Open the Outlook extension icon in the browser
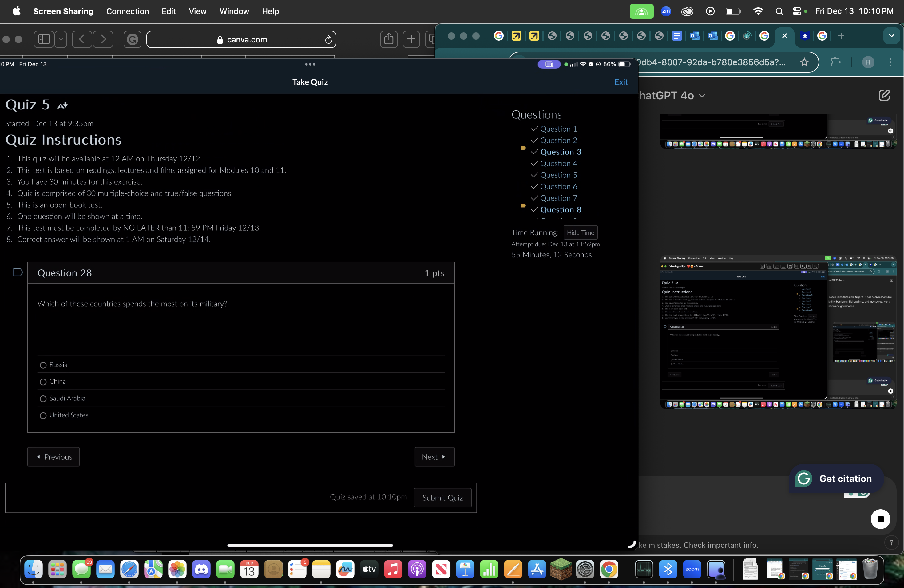Screen dimensions: 904x588 pos(695,36)
